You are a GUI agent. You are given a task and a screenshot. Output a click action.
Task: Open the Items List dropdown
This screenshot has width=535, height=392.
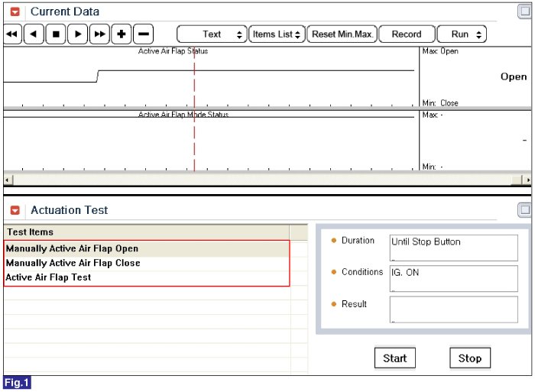point(276,34)
